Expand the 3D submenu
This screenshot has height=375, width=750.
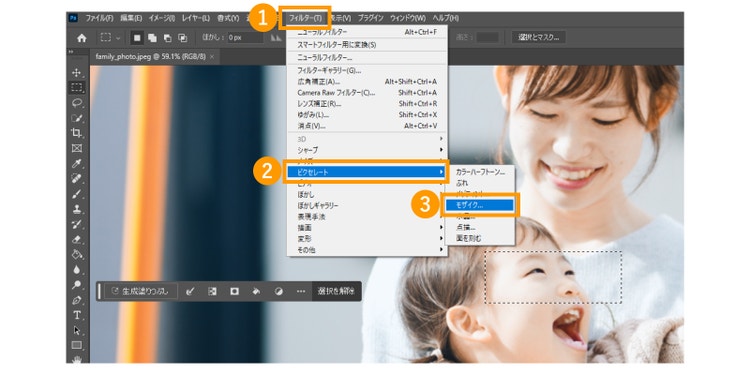[367, 139]
